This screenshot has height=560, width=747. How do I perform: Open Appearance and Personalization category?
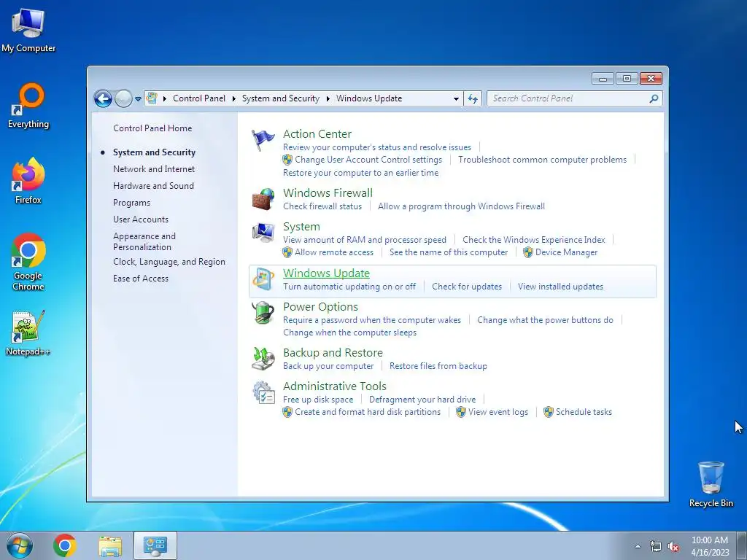pyautogui.click(x=144, y=241)
